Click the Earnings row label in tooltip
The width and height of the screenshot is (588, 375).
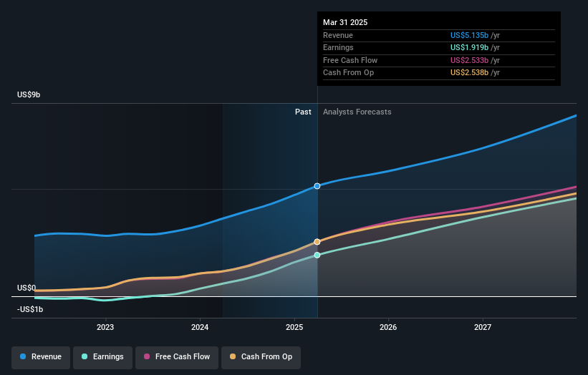coord(338,47)
